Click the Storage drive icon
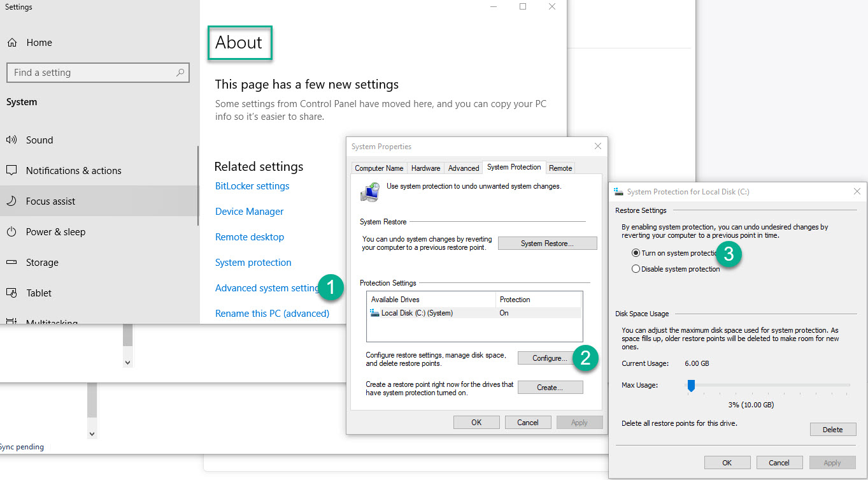868x480 pixels. tap(11, 262)
